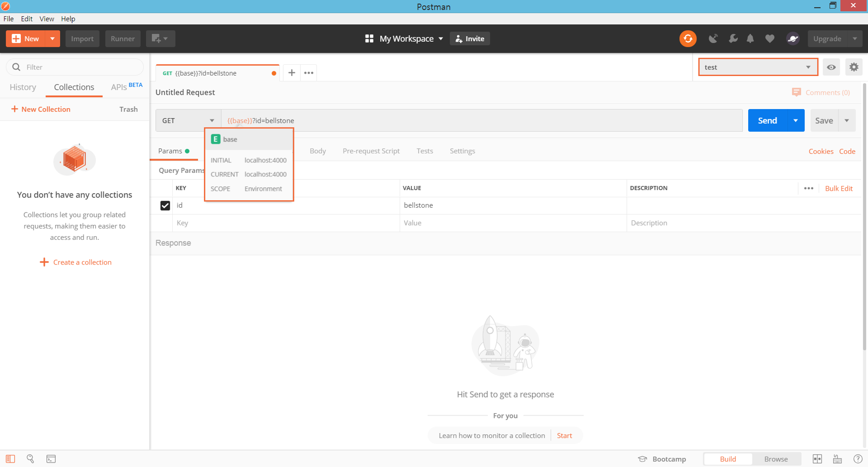Click the New Collection link

(40, 109)
